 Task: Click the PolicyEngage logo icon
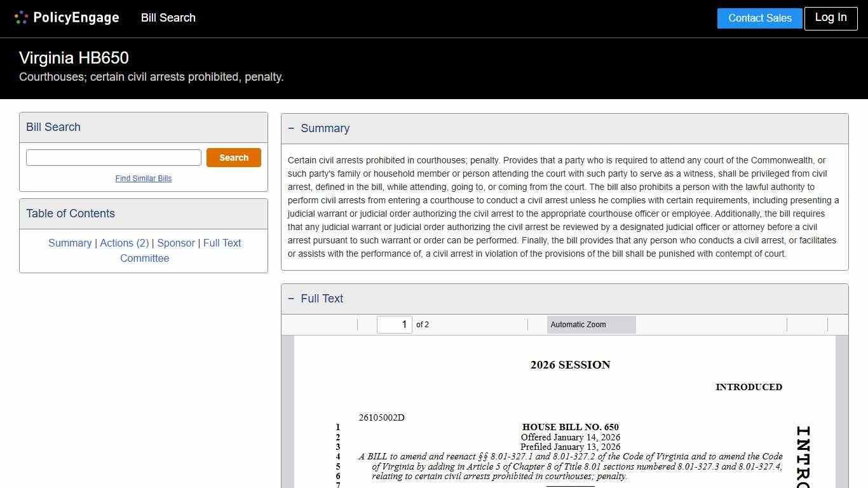click(x=21, y=17)
